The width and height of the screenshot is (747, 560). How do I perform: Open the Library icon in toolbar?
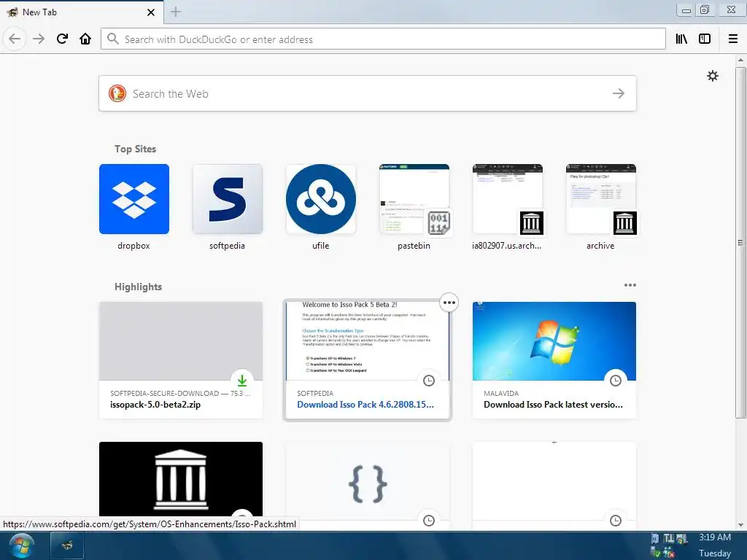point(681,39)
